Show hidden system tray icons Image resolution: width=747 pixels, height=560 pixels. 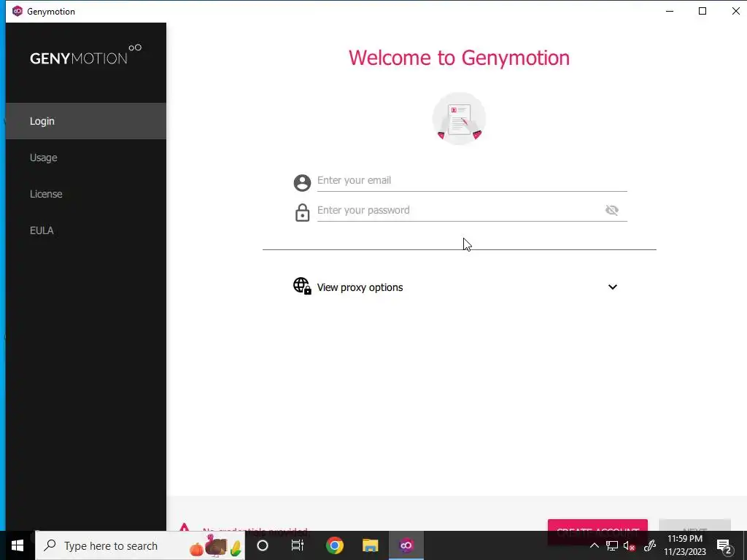[x=594, y=545]
